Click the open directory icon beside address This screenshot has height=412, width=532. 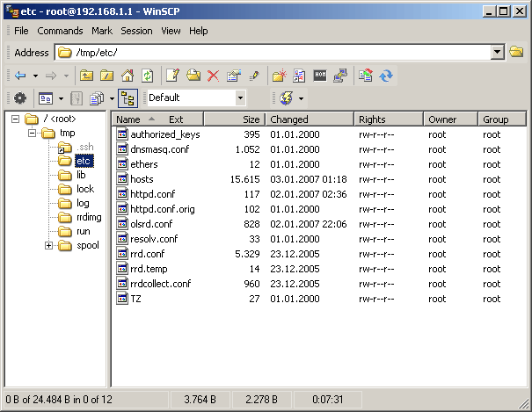(516, 53)
